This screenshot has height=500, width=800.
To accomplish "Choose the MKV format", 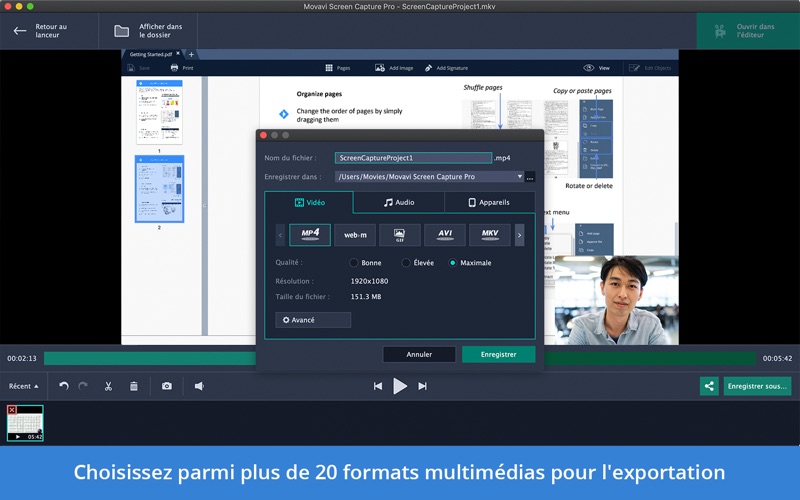I will (x=489, y=235).
